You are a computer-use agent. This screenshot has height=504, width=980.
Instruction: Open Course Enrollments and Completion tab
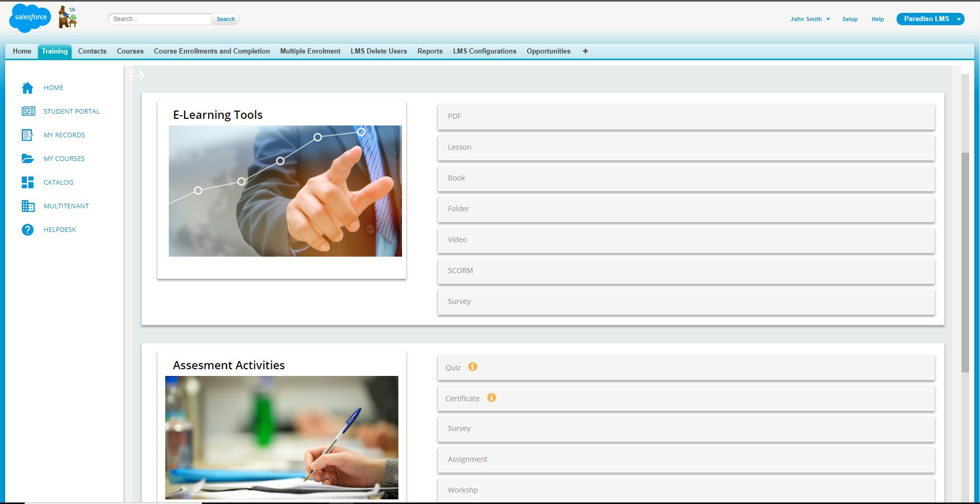pyautogui.click(x=212, y=51)
